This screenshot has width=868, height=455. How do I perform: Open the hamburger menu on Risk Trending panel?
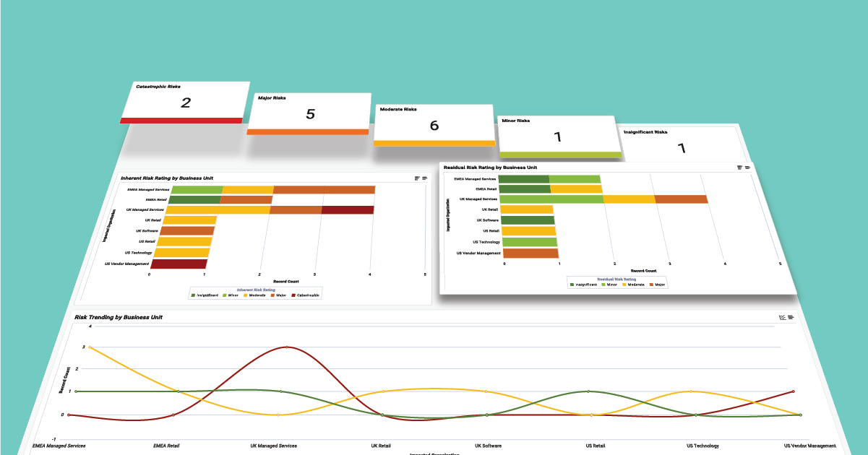[x=791, y=317]
